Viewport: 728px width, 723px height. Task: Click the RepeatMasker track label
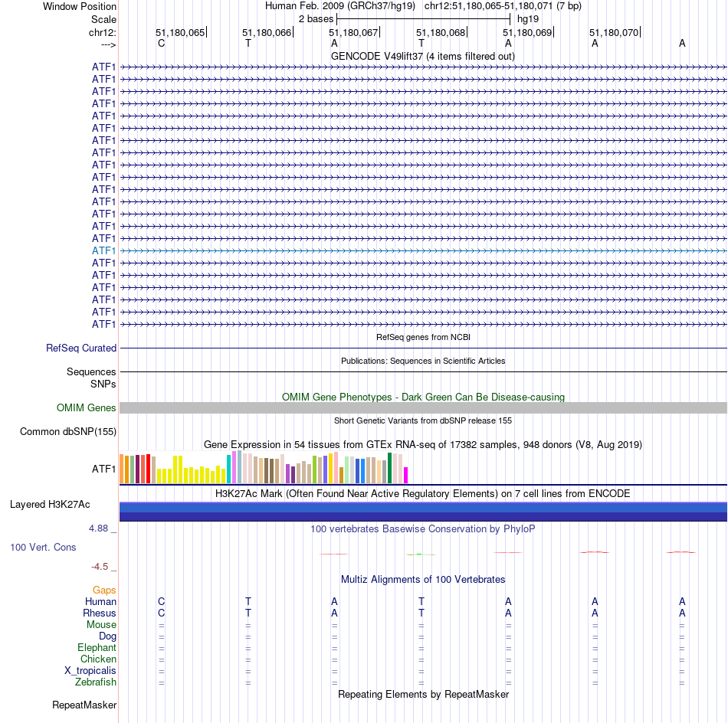pyautogui.click(x=84, y=705)
